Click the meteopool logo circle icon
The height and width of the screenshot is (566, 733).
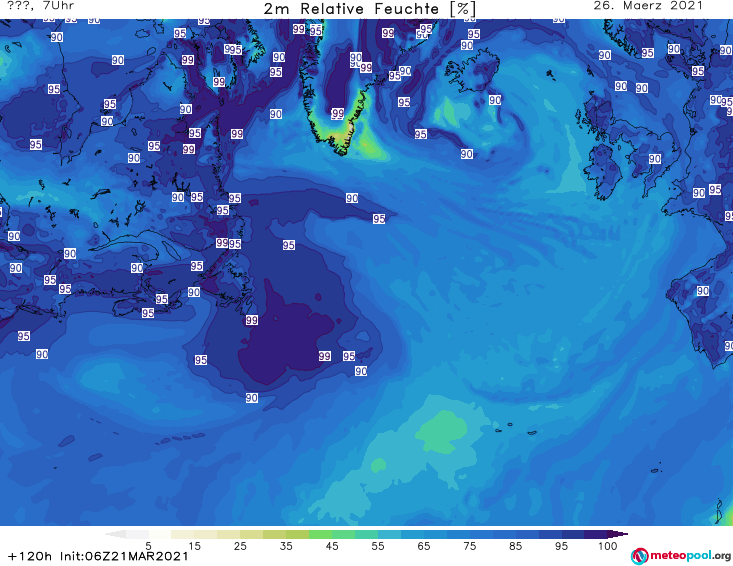pos(639,556)
